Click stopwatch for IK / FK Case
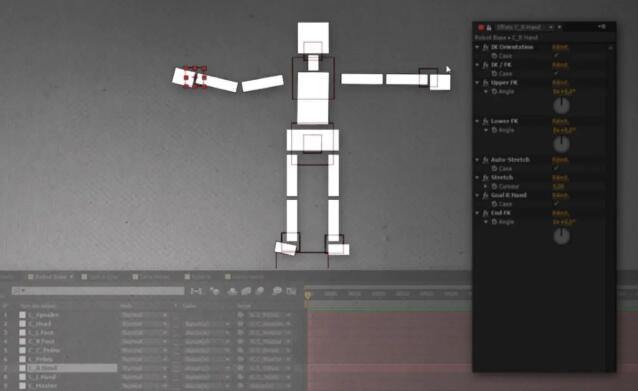 tap(494, 74)
